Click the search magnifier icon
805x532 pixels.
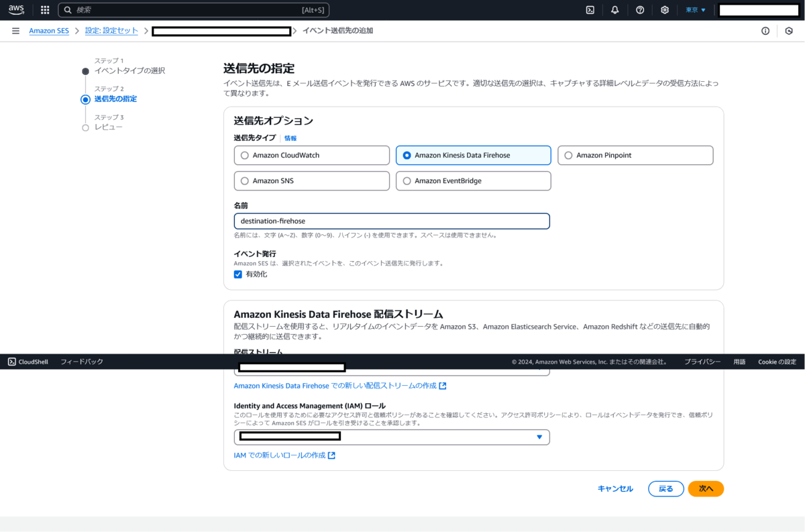(68, 10)
